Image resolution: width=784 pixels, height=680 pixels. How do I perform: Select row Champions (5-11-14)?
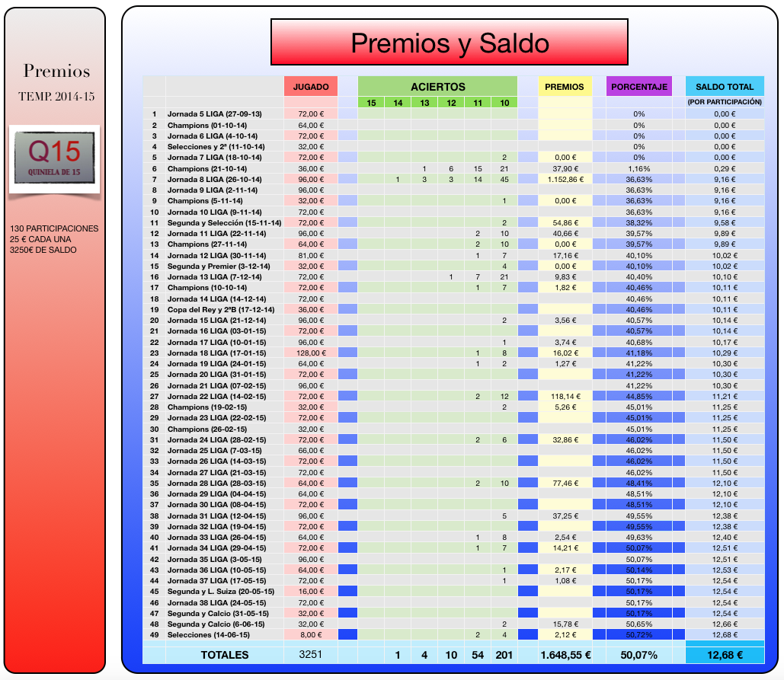(453, 201)
